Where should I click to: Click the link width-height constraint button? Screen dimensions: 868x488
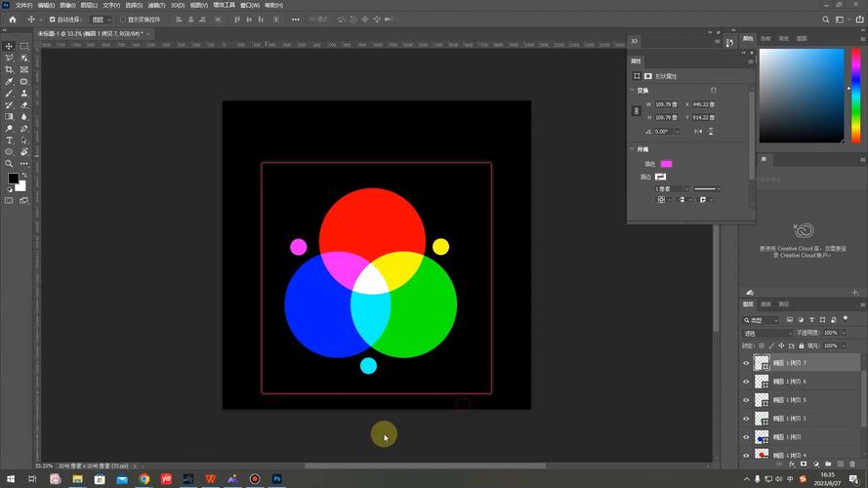[636, 110]
